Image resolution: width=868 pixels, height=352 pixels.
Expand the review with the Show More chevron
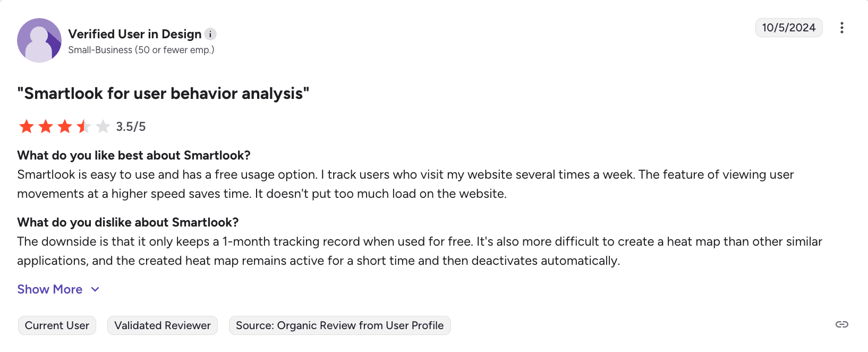[95, 289]
